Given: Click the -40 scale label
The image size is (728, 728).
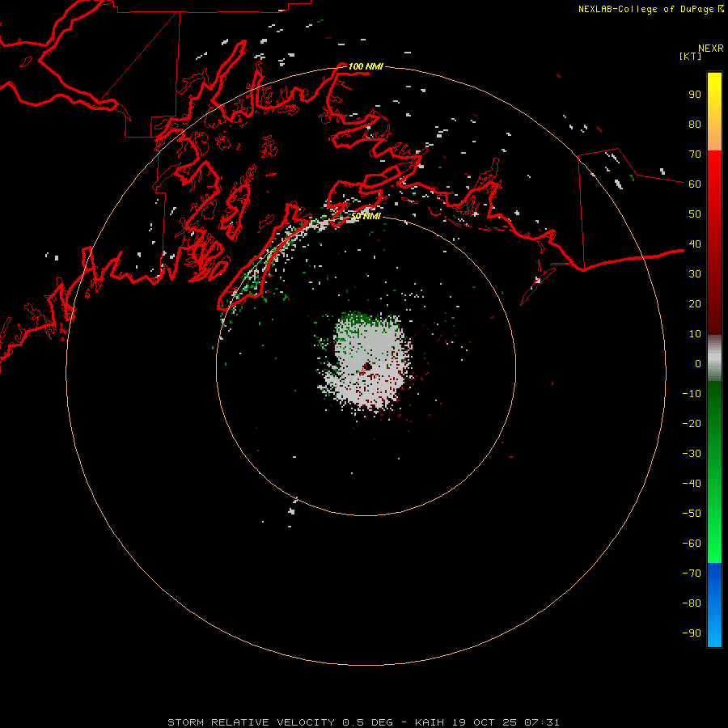Looking at the screenshot, I should pyautogui.click(x=692, y=484).
